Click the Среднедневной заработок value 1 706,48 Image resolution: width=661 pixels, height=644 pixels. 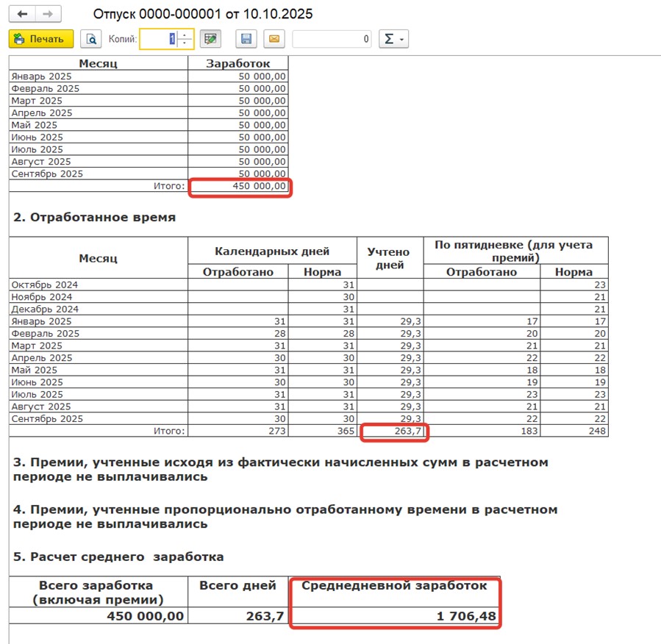[x=395, y=615]
